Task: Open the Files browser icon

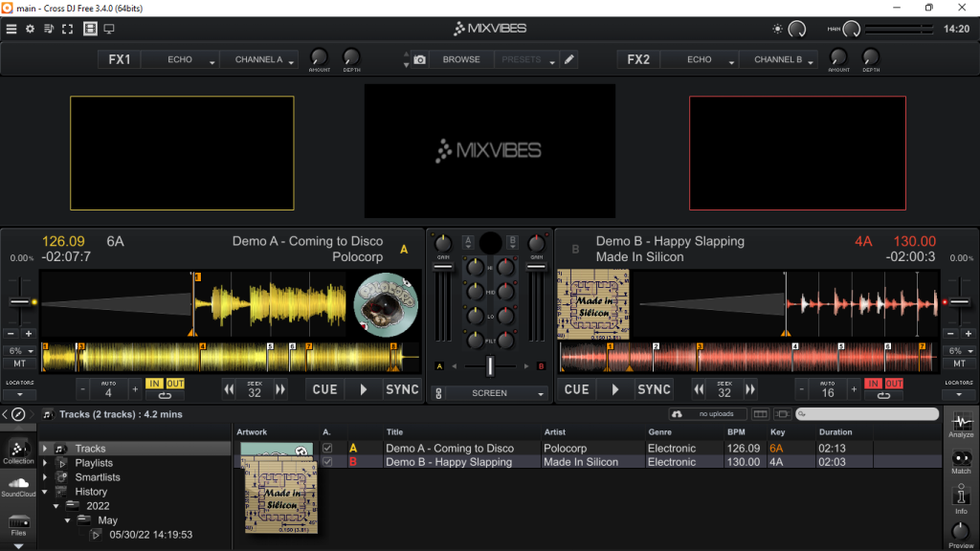Action: tap(18, 526)
